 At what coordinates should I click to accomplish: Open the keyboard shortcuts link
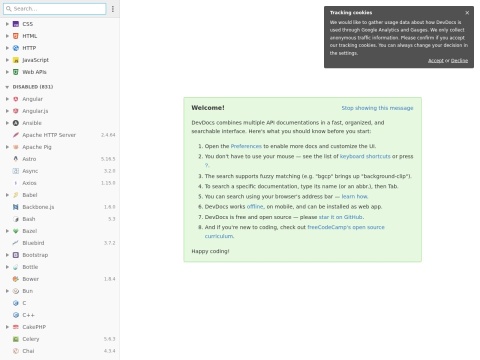pyautogui.click(x=365, y=156)
